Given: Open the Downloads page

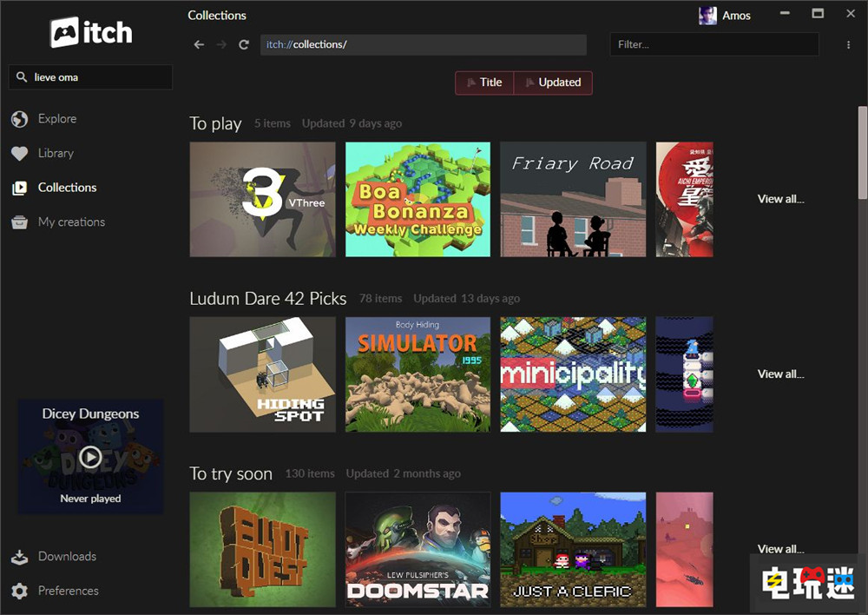Looking at the screenshot, I should 67,556.
